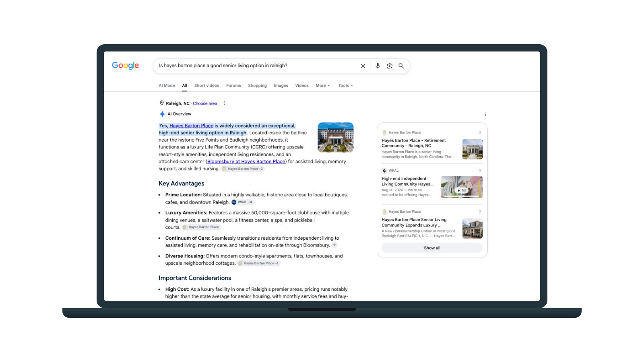Click the link icon after Bloomsbury sentence
The width and height of the screenshot is (644, 362).
point(334,245)
